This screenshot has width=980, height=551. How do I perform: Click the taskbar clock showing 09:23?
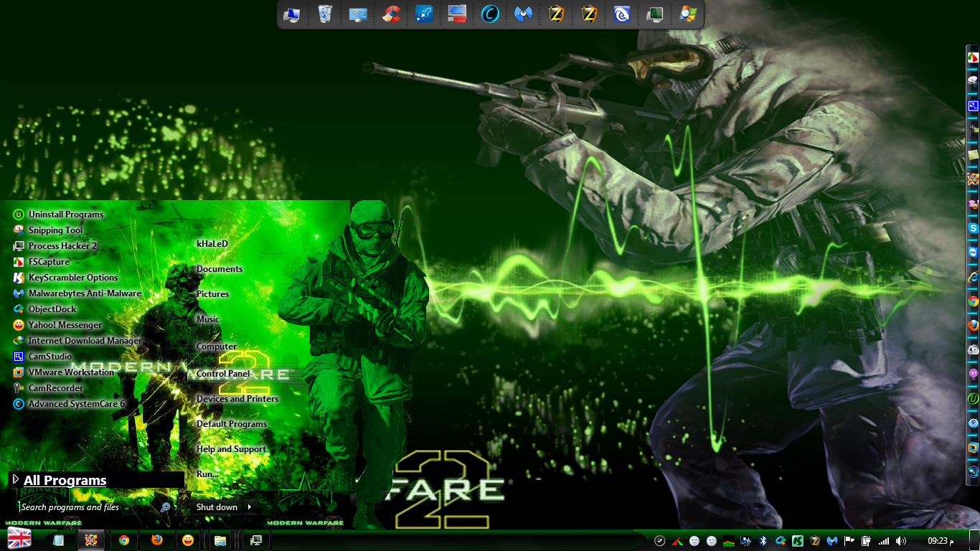[941, 541]
